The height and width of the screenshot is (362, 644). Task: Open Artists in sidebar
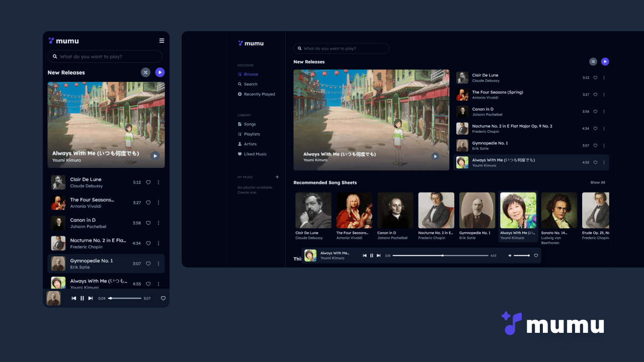247,144
